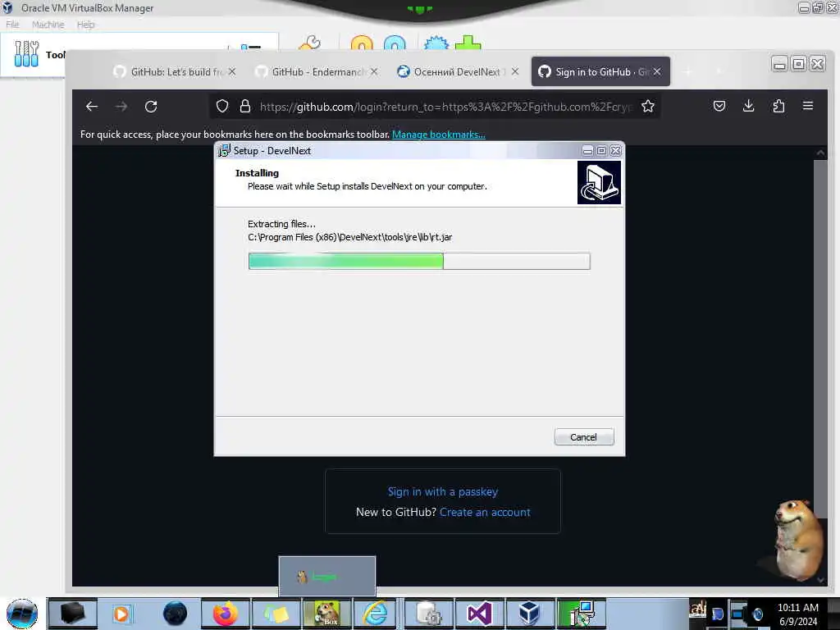Click the scrollbar up arrow
The image size is (840, 630).
pos(820,153)
